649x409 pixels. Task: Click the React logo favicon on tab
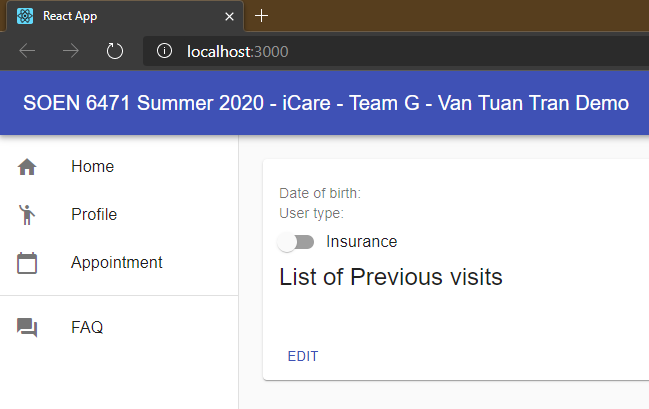(x=25, y=16)
